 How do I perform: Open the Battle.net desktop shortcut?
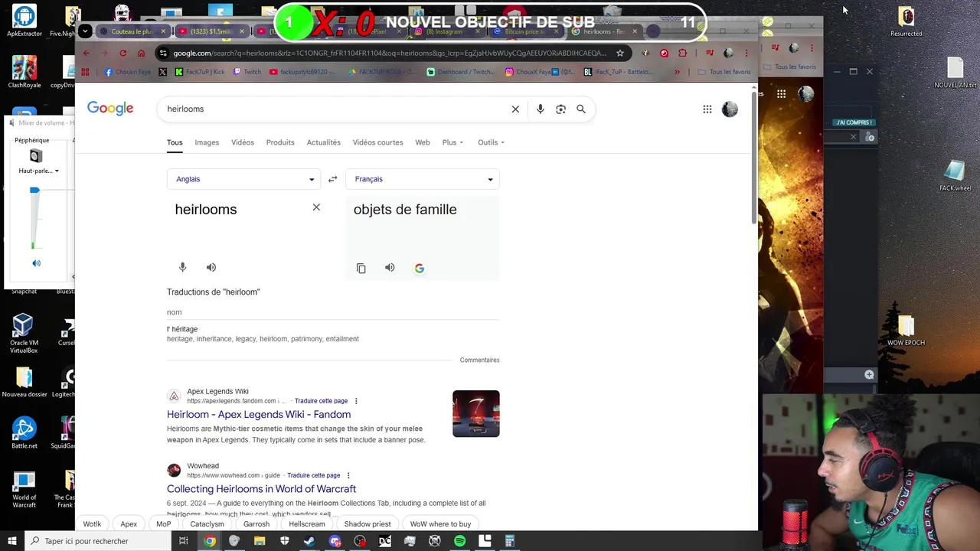point(24,433)
